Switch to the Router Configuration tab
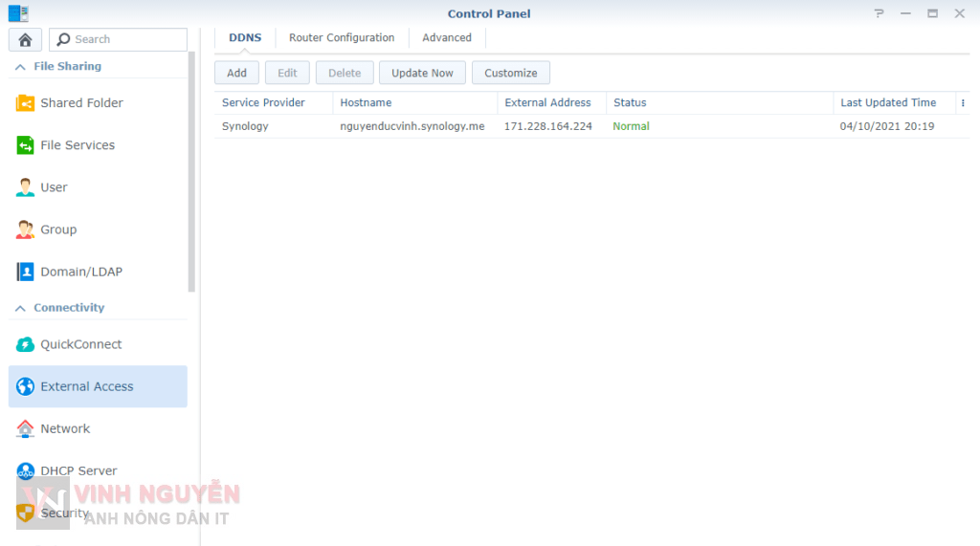This screenshot has width=980, height=546. [342, 38]
